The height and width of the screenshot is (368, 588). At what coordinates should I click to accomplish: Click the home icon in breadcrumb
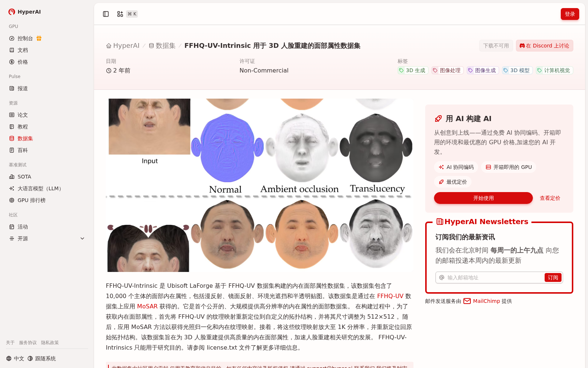coord(109,46)
